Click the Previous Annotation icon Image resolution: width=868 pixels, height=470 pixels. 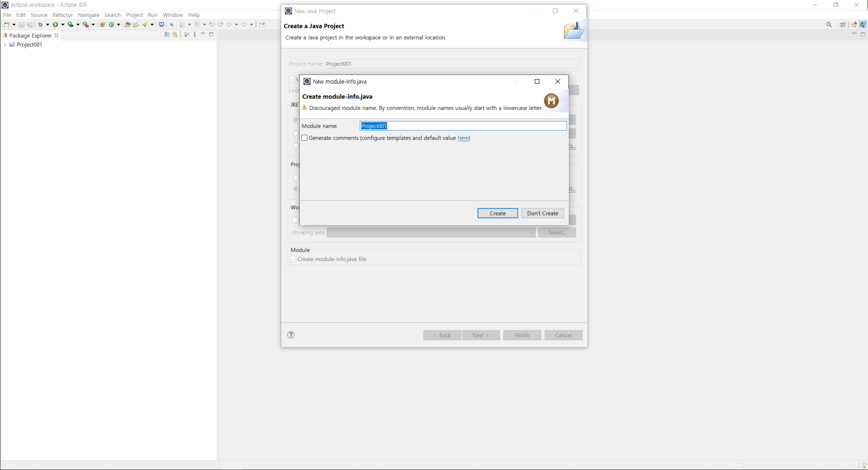[197, 24]
